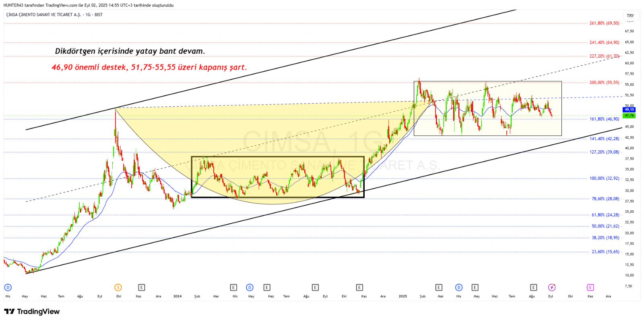Click the HUNTER43 TradingView.com attribution text
The width and height of the screenshot is (644, 322).
pos(88,5)
